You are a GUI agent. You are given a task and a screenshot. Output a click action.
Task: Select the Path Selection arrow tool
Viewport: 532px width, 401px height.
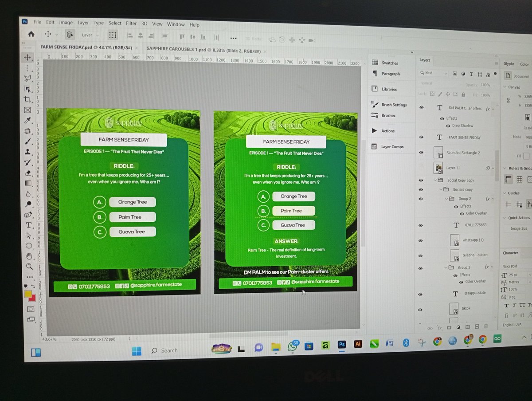[29, 235]
